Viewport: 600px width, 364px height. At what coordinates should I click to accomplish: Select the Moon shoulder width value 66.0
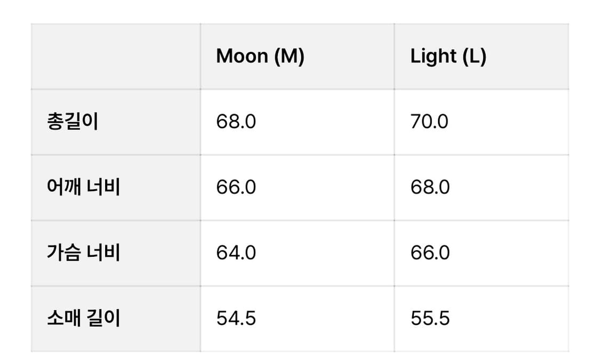coord(236,188)
